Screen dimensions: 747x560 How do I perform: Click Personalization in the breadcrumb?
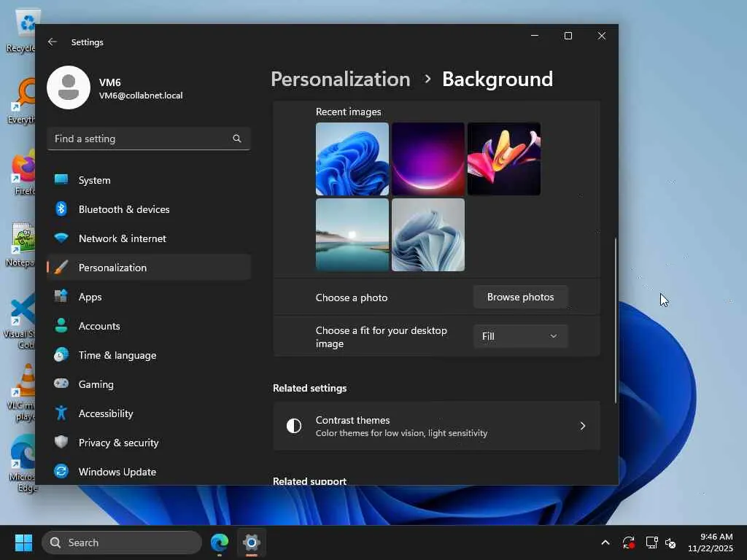click(x=340, y=79)
